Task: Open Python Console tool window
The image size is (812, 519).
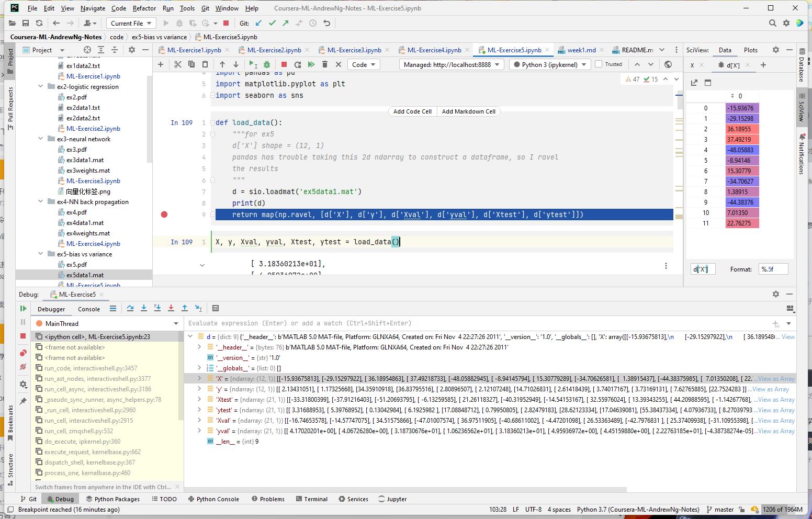Action: pos(213,499)
